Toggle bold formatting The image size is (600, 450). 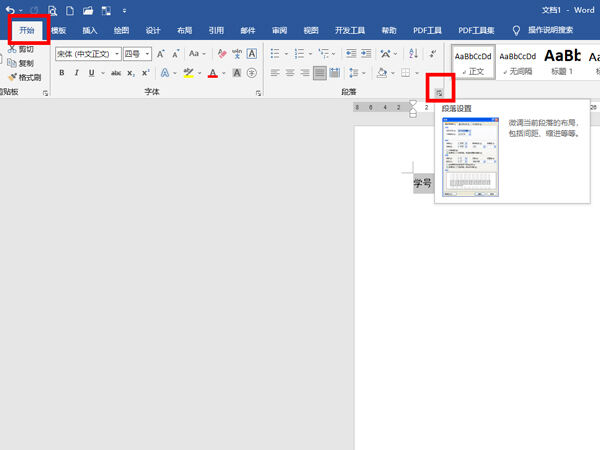(x=62, y=73)
